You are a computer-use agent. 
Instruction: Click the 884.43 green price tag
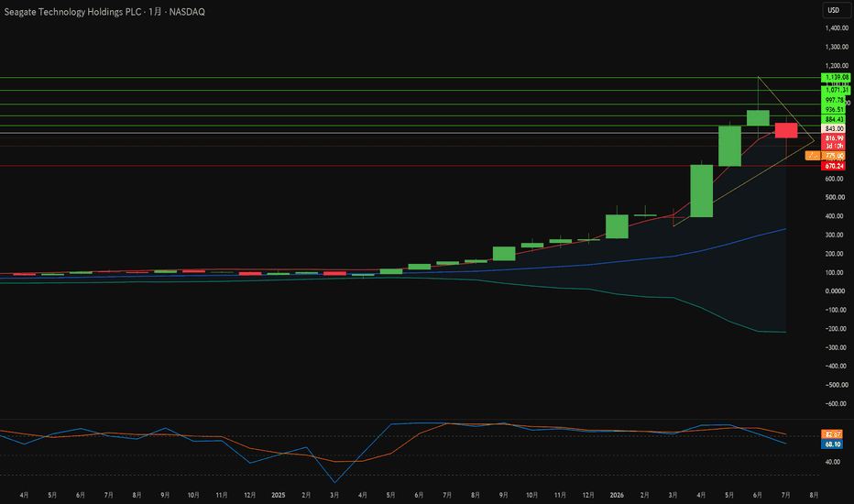click(835, 119)
